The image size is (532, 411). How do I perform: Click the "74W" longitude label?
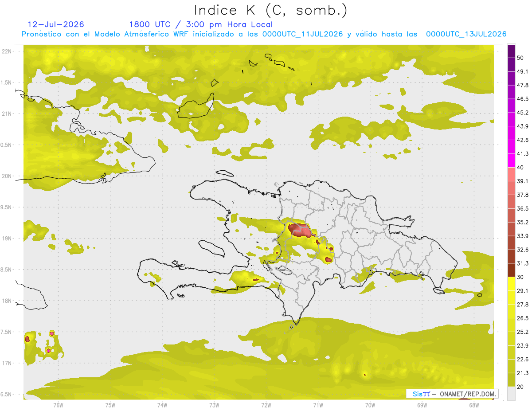(x=162, y=405)
